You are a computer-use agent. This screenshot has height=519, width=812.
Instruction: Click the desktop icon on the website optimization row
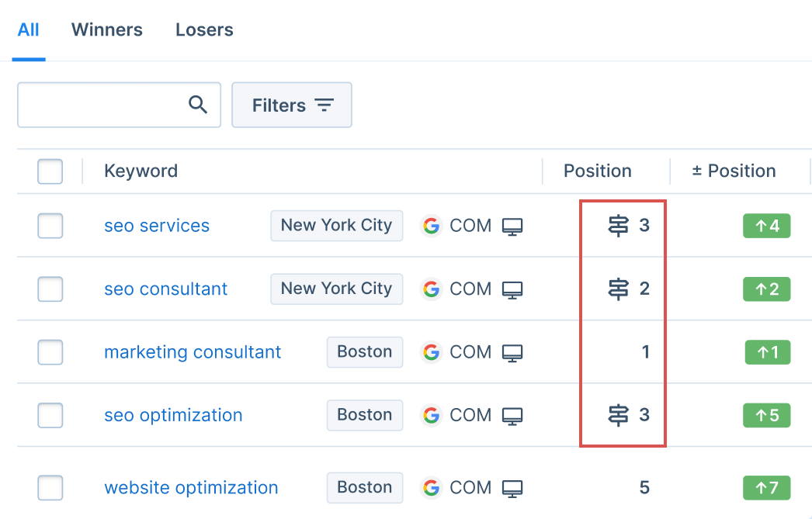click(513, 487)
